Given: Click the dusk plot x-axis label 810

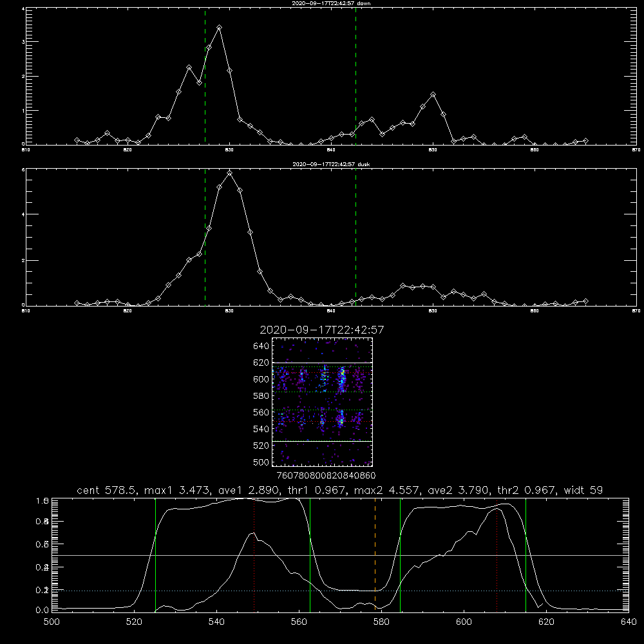Looking at the screenshot, I should click(26, 311).
